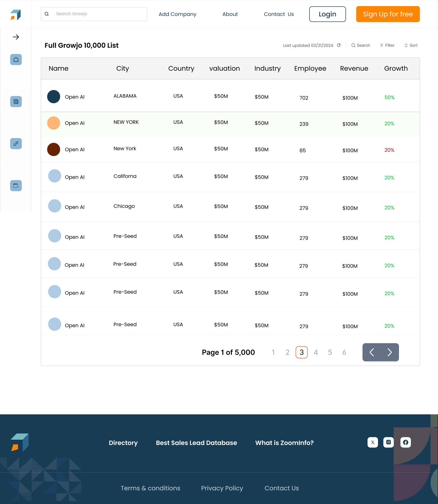The width and height of the screenshot is (438, 504).
Task: Click light blue avatar in Chicago row
Action: (55, 206)
